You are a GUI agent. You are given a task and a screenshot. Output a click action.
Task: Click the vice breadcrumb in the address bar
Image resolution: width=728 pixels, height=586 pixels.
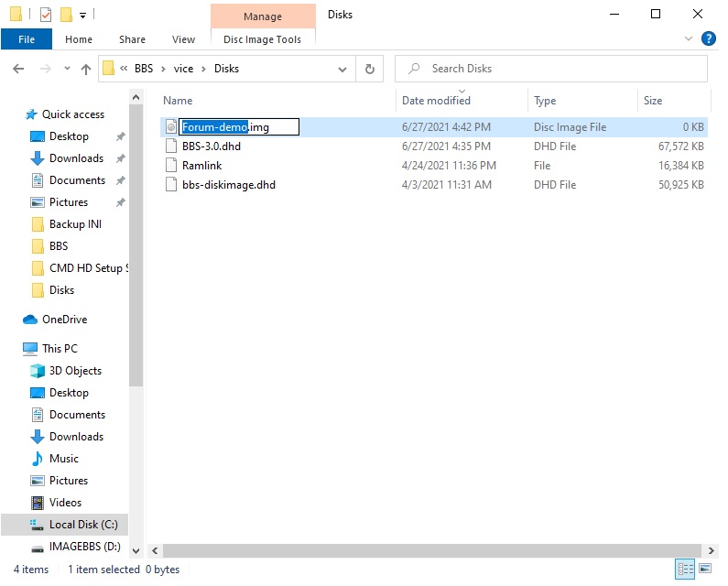pos(183,69)
